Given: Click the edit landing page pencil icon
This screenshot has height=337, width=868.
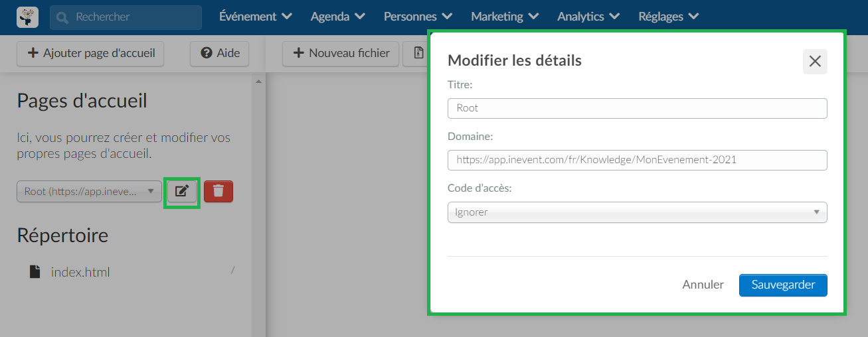Looking at the screenshot, I should [x=182, y=192].
